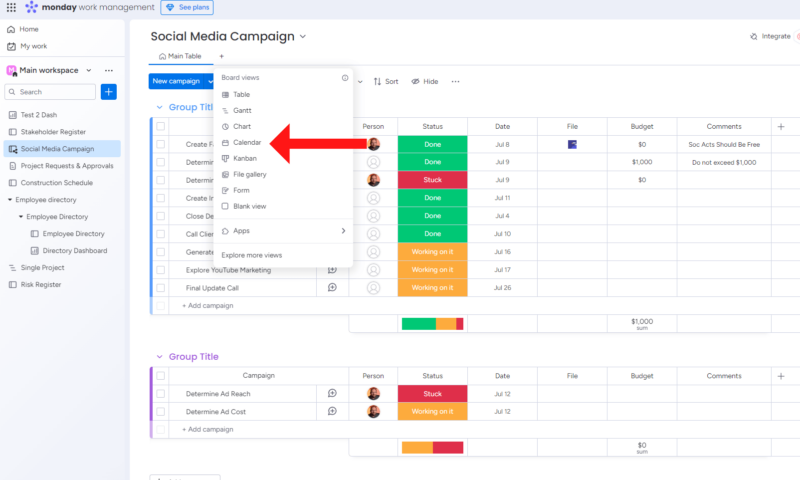Open dropdown chevron left of Sort

360,82
